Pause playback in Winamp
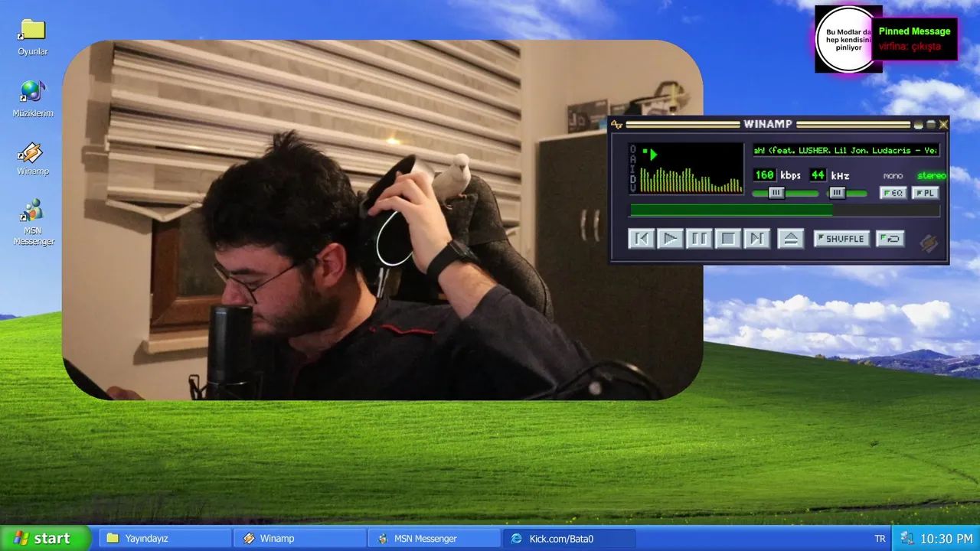The height and width of the screenshot is (551, 980). click(699, 239)
